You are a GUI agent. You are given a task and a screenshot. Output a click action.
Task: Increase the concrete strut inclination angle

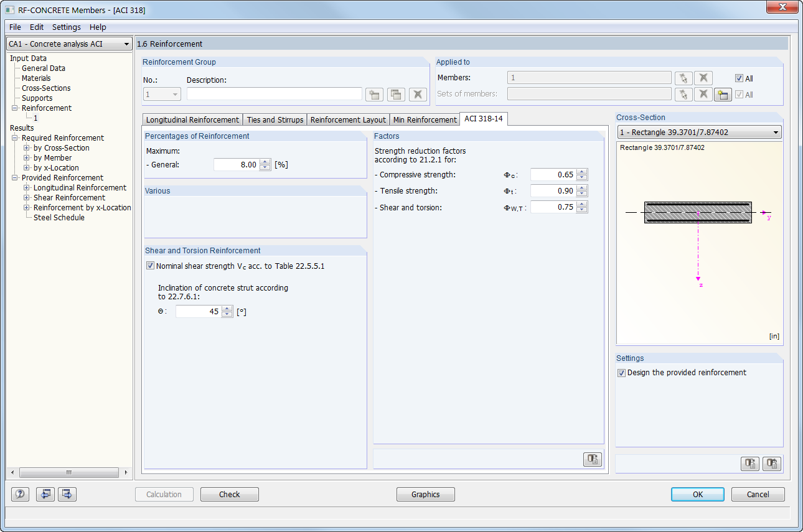pos(227,309)
